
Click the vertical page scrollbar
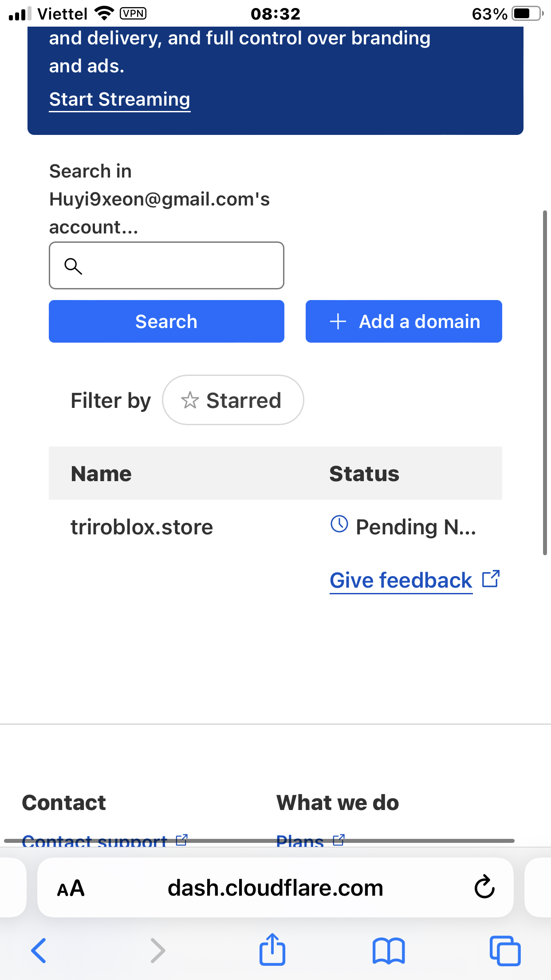pos(545,383)
